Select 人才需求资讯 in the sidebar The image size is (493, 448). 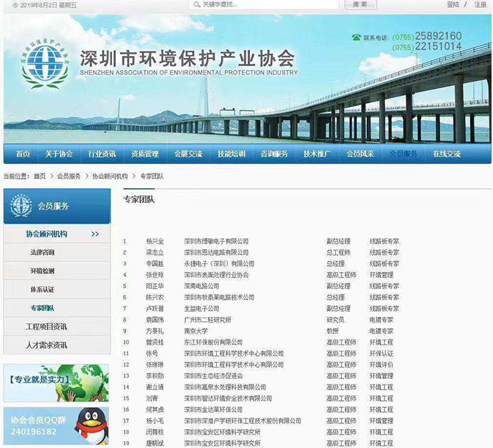(x=46, y=345)
